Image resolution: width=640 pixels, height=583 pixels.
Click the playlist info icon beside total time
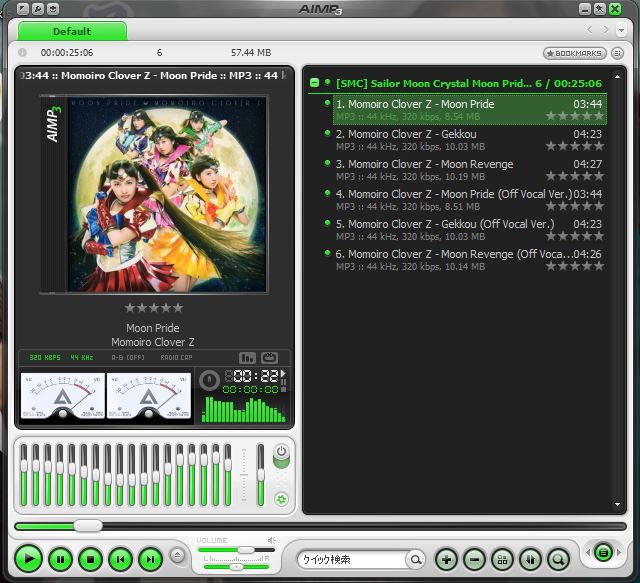pyautogui.click(x=22, y=52)
